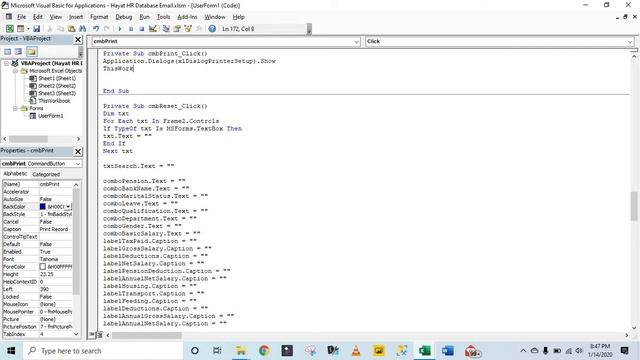Click the Insert UserForm toolbar icon

20,29
